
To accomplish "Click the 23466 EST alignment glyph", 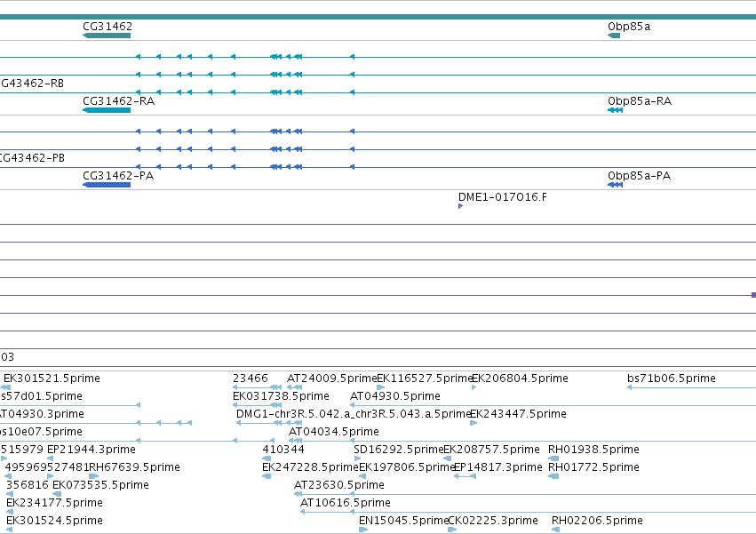I will (x=257, y=387).
